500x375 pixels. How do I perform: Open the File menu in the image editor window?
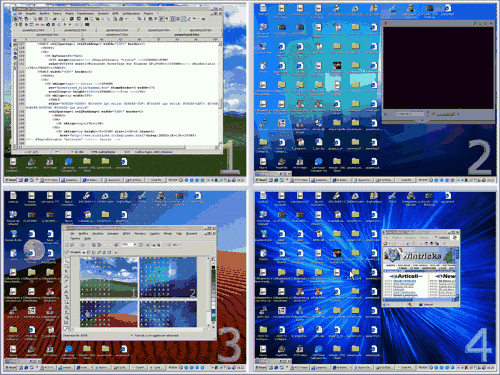71,234
